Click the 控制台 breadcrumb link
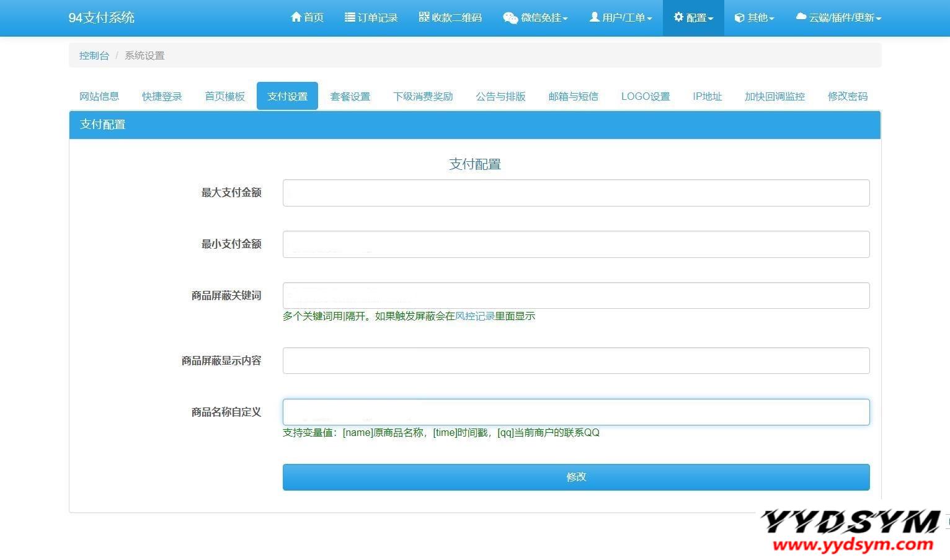 (94, 55)
